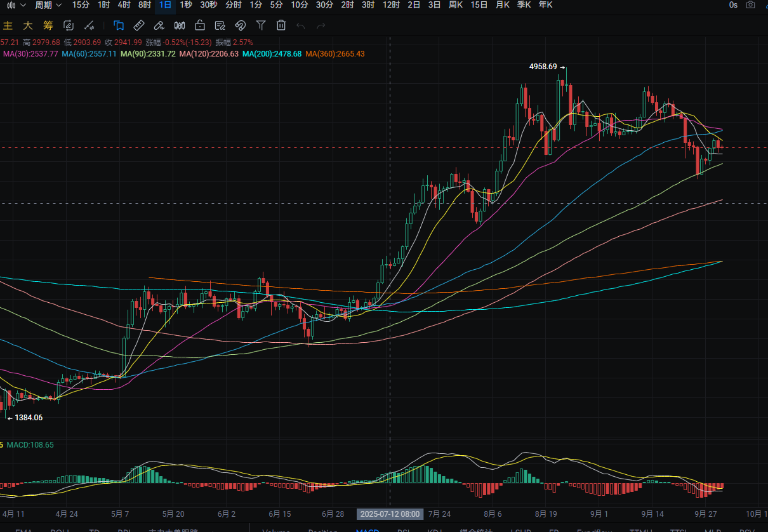Toggle the 筹 chip distribution button

(48, 25)
